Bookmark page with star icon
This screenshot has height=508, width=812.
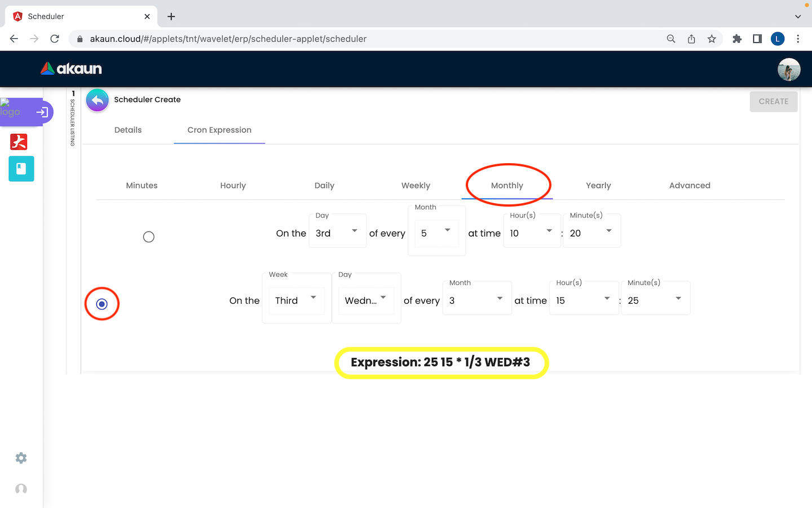[x=712, y=39]
